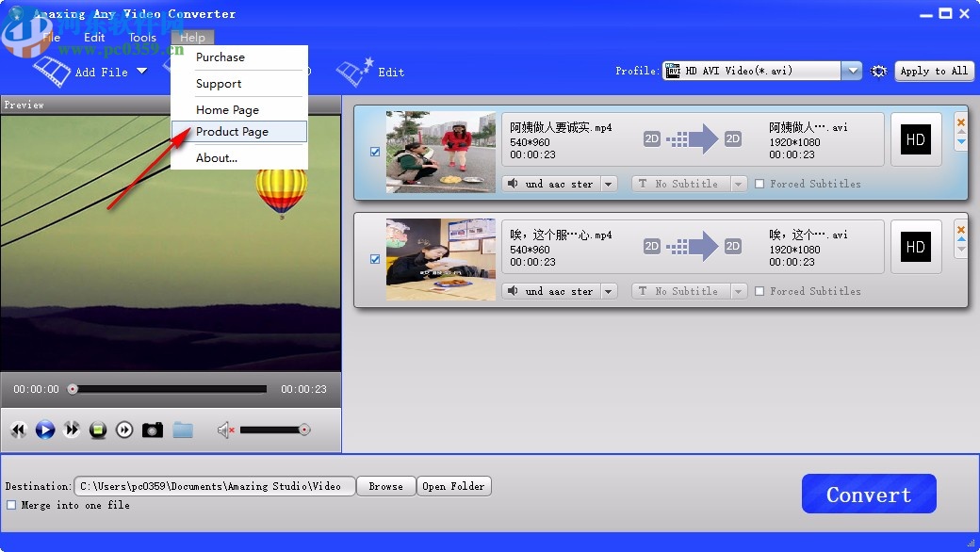980x552 pixels.
Task: Click the stop playback icon
Action: (x=98, y=430)
